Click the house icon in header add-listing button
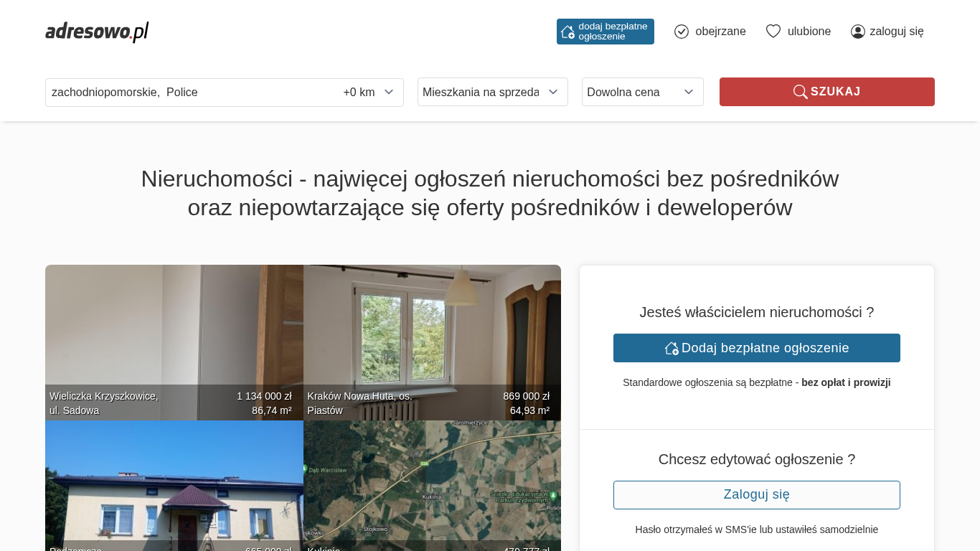This screenshot has width=980, height=551. [x=567, y=32]
